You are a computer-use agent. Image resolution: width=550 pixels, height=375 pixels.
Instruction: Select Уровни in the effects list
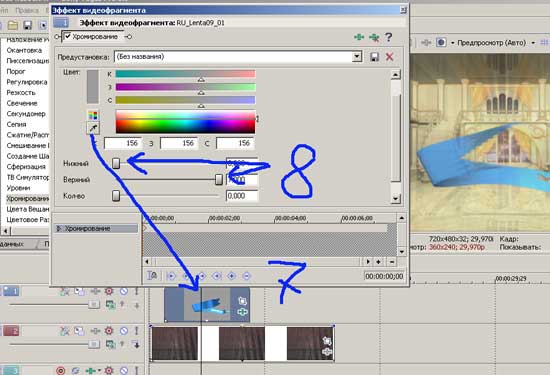[x=18, y=188]
